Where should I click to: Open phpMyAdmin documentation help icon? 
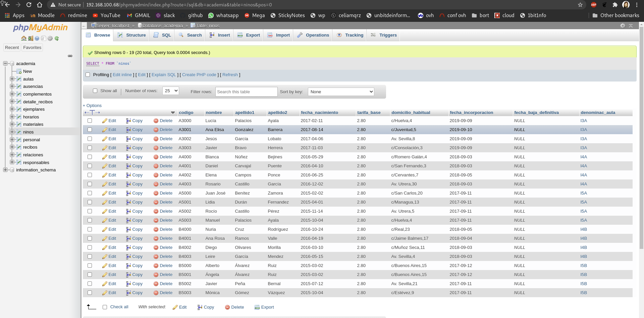37,39
